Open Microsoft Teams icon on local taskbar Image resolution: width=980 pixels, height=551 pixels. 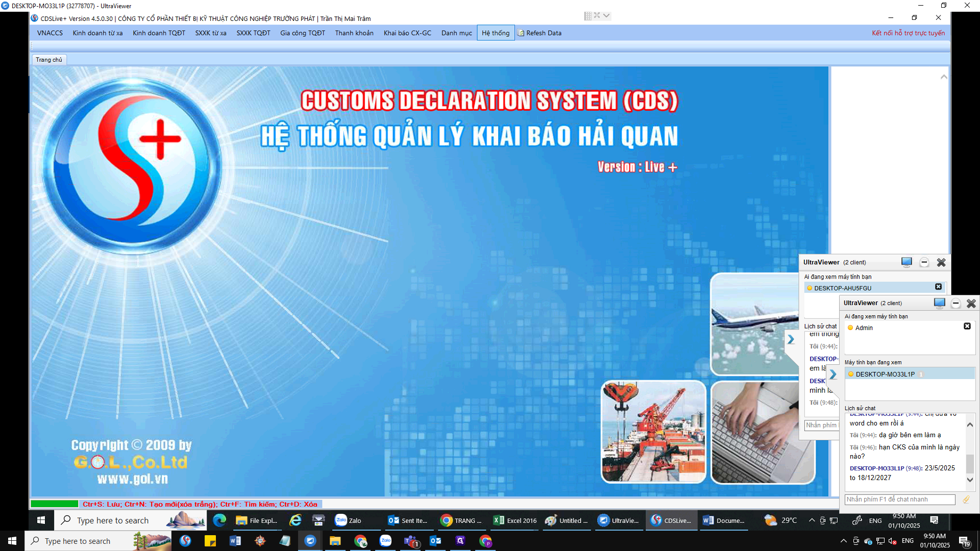tap(411, 541)
